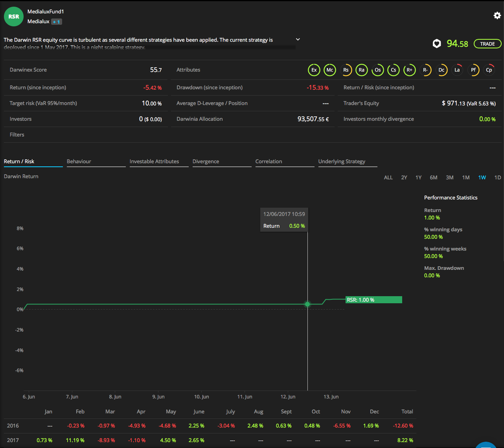504x448 pixels.
Task: Select the ALL time range
Action: pos(388,177)
